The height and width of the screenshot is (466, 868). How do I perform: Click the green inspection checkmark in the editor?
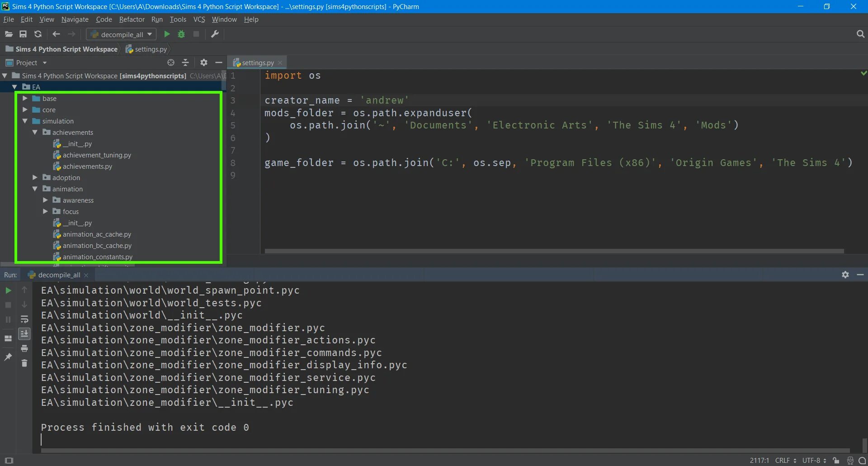click(x=864, y=73)
